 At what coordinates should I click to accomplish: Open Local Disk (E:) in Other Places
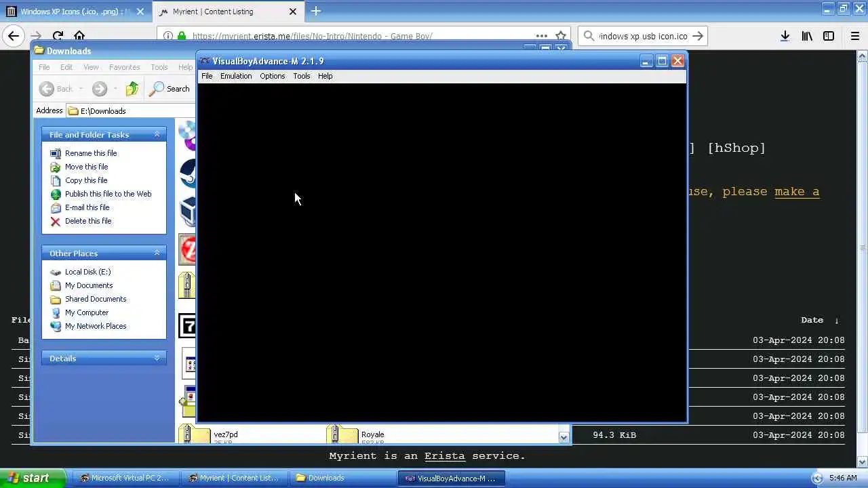click(x=87, y=272)
